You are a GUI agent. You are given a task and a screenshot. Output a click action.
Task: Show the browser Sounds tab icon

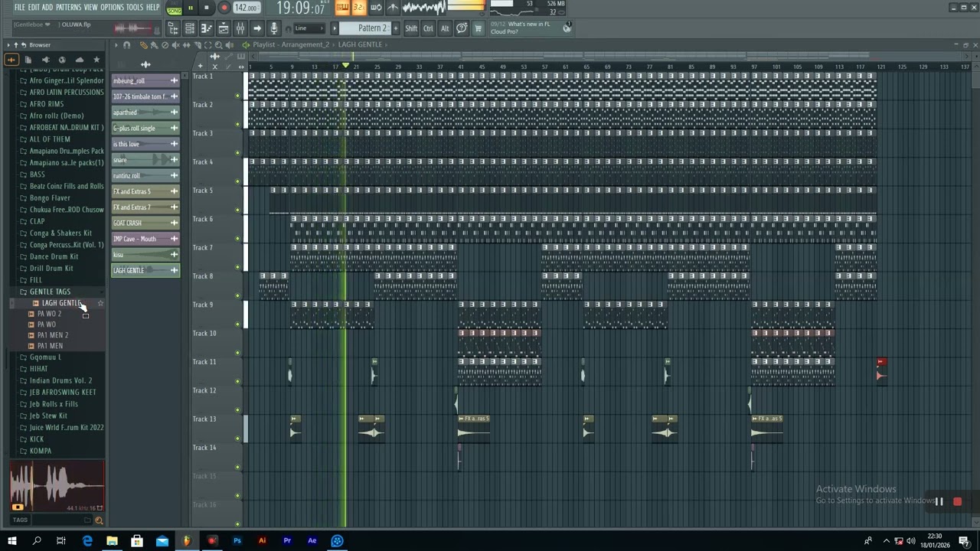11,60
